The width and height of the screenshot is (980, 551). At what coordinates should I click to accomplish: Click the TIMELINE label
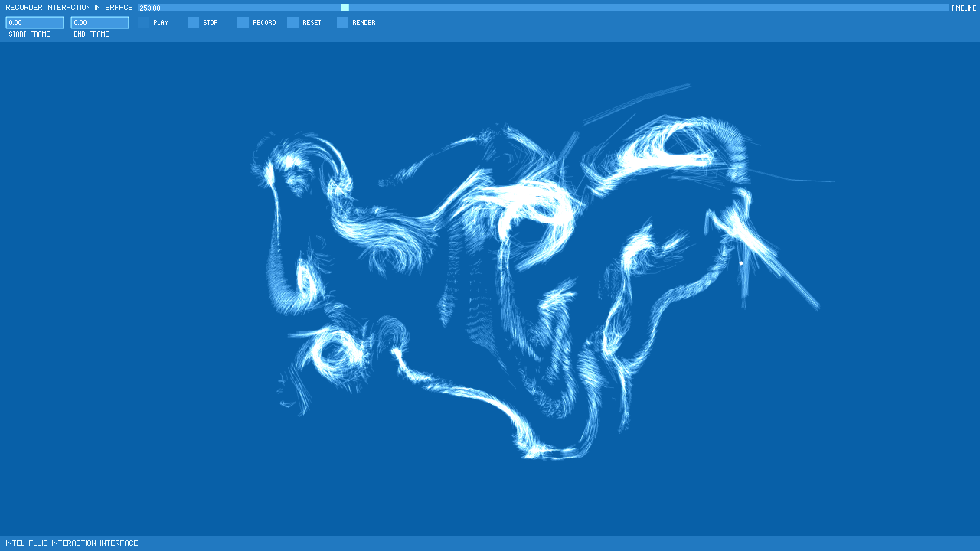[x=963, y=8]
